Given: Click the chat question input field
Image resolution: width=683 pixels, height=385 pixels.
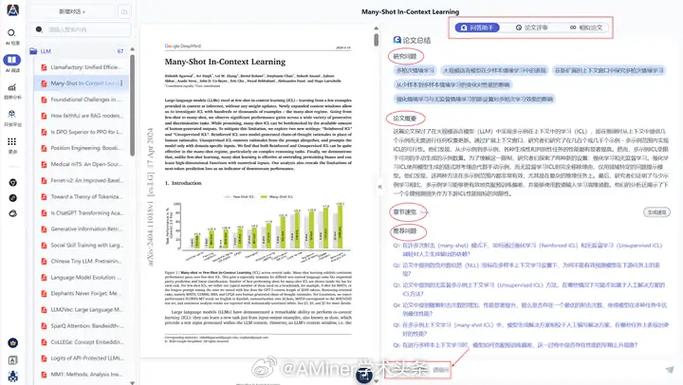Looking at the screenshot, I should (523, 370).
